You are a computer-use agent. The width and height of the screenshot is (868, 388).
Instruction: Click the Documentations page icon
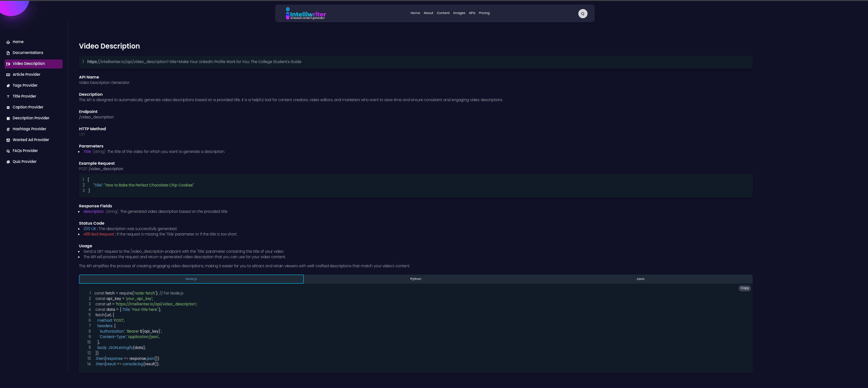tap(8, 53)
